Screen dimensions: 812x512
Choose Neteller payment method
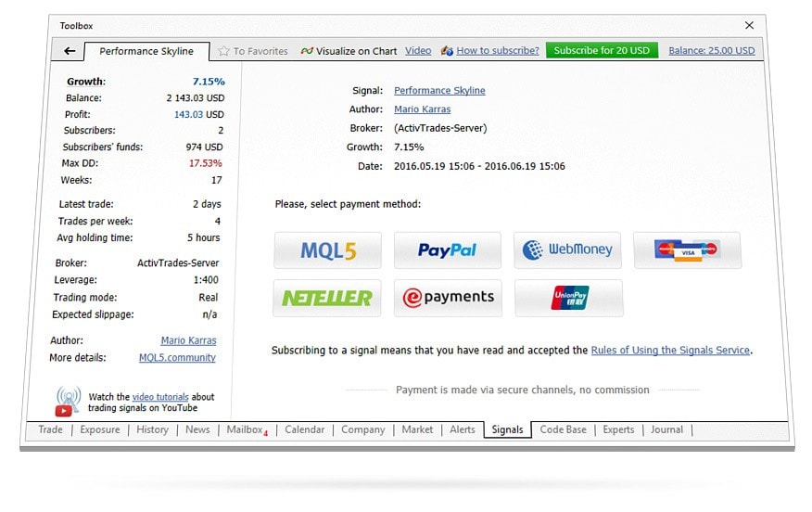point(327,298)
